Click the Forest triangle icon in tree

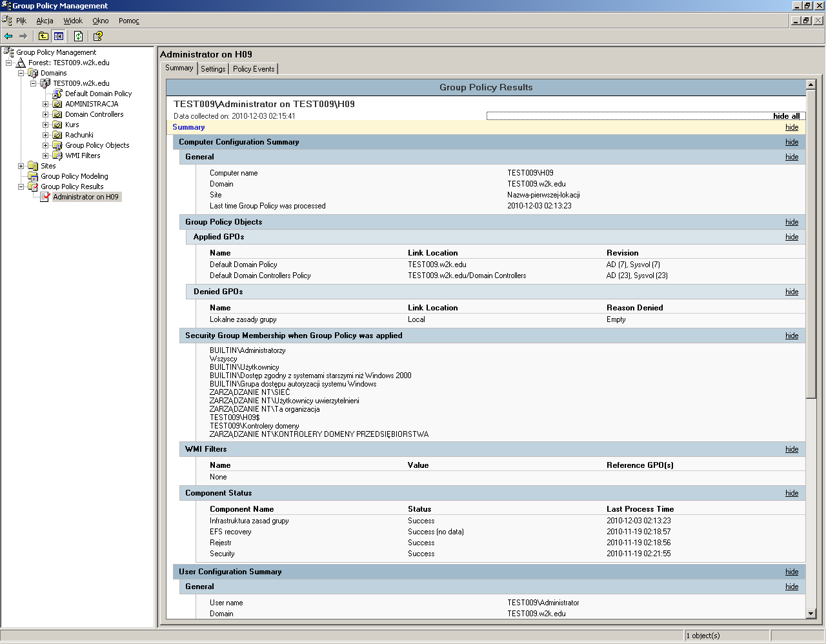click(x=21, y=63)
